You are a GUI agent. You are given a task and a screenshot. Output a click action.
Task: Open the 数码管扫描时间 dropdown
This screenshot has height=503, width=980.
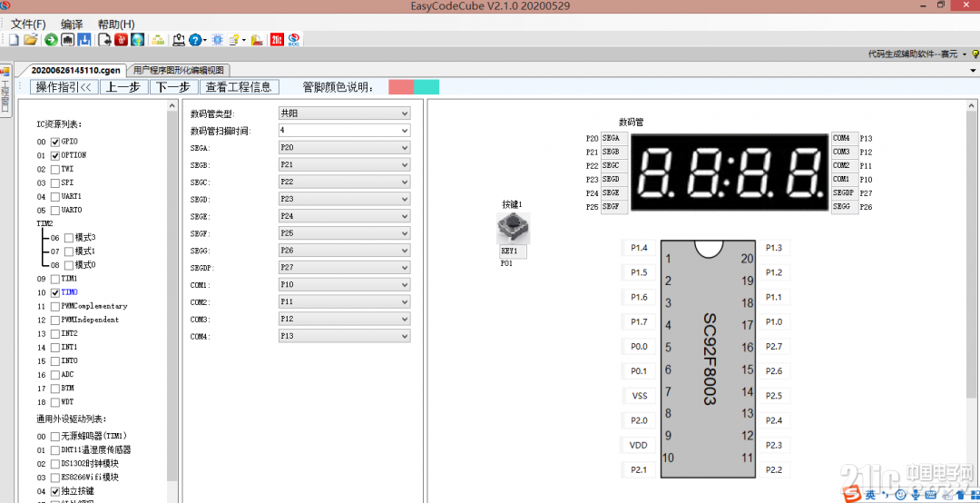point(345,130)
